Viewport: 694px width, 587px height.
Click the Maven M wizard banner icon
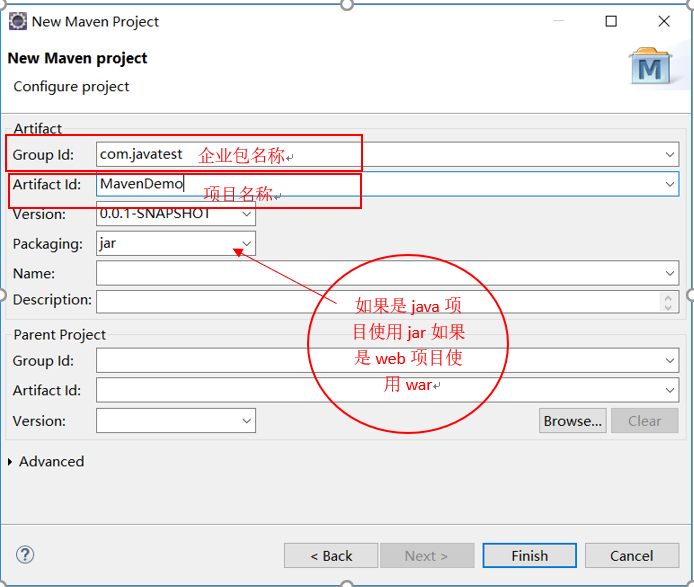650,66
